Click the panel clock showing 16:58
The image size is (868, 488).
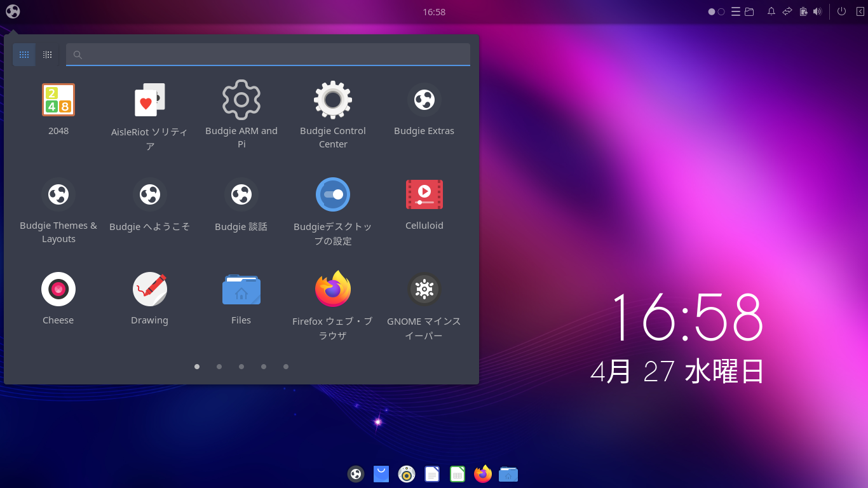[434, 12]
